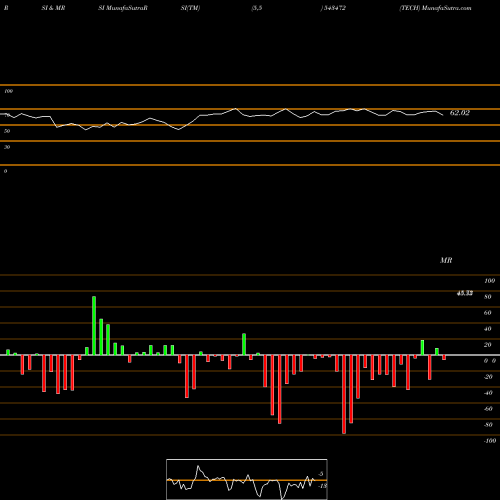Screen dimensions: 500x500
Task: Click the SI & MR header text
Action: click(x=53, y=8)
